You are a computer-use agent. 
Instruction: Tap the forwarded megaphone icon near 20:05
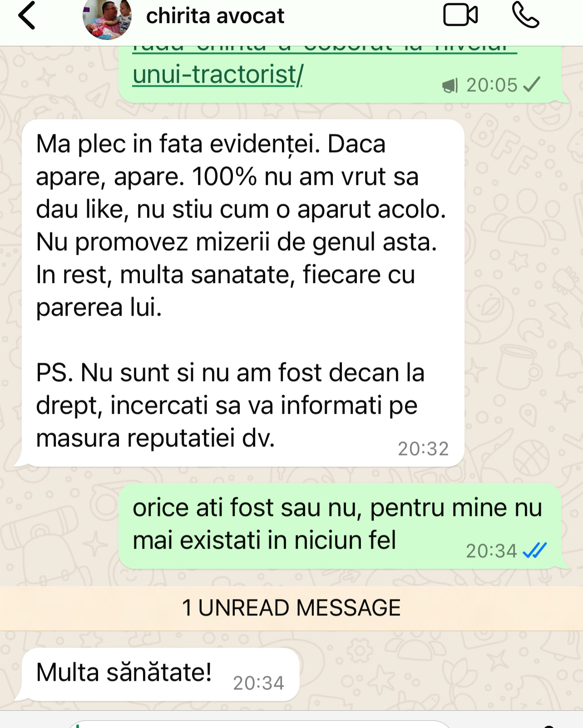coord(450,85)
